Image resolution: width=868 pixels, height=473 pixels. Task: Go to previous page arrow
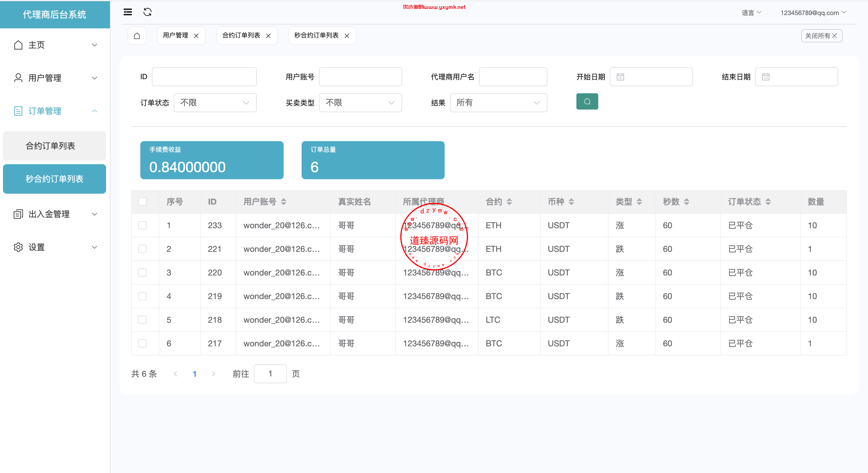coord(175,374)
